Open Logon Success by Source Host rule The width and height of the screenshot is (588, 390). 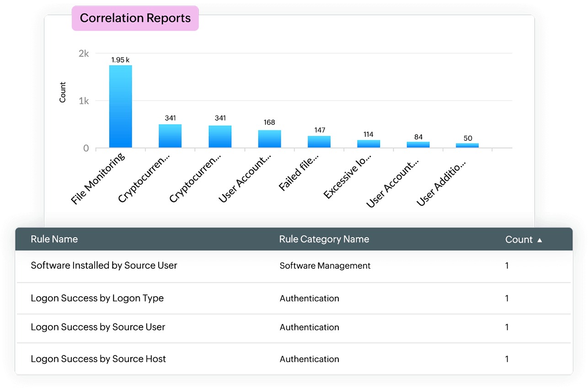pos(98,359)
